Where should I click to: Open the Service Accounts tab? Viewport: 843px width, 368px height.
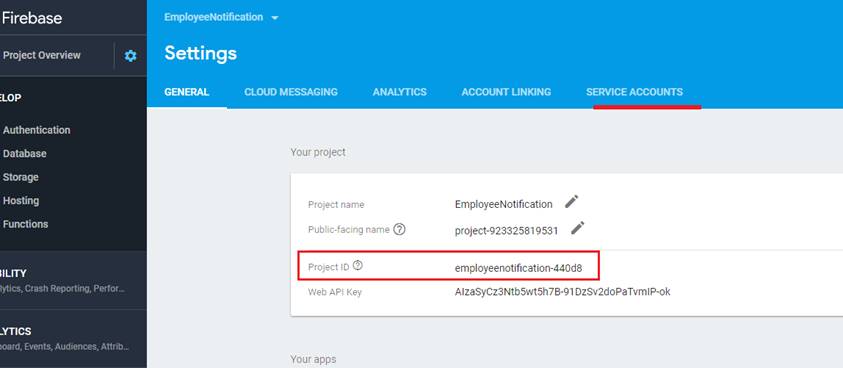click(x=634, y=92)
